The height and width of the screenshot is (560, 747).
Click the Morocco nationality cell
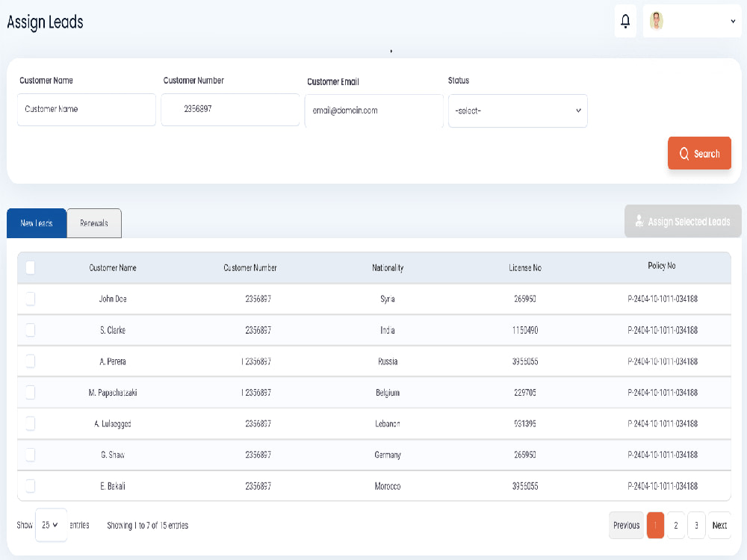[x=388, y=486]
